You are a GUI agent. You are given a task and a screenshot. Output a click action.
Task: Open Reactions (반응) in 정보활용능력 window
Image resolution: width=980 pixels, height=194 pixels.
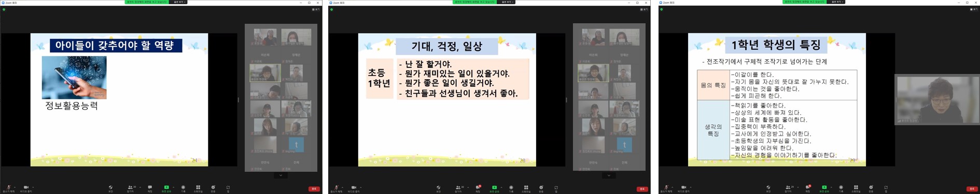[x=213, y=188]
